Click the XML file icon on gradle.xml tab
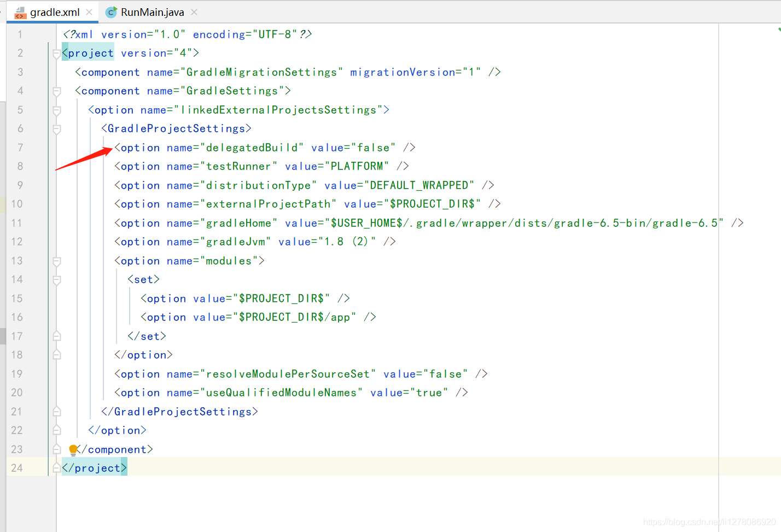The width and height of the screenshot is (781, 532). pos(20,13)
